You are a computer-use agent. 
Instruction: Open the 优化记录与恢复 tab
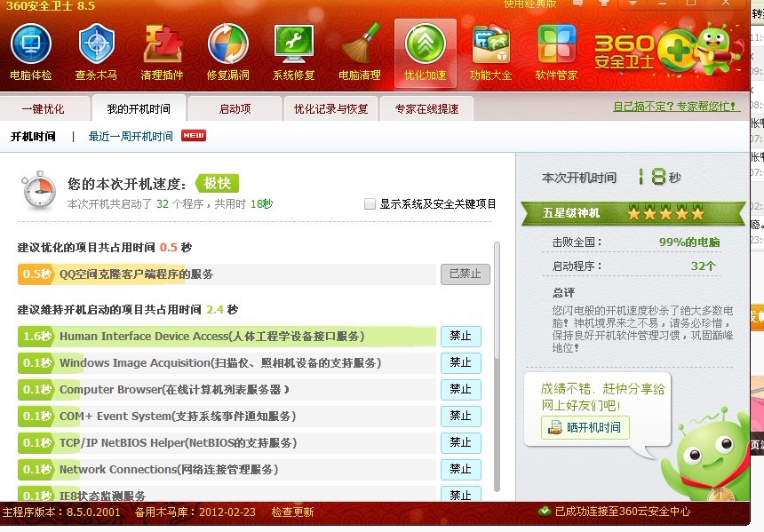(330, 108)
